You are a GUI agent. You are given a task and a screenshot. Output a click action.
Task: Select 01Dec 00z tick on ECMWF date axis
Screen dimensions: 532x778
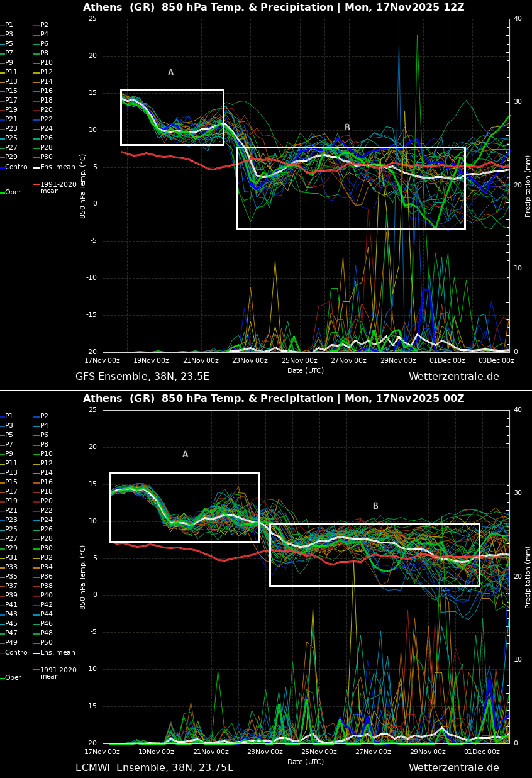point(482,752)
